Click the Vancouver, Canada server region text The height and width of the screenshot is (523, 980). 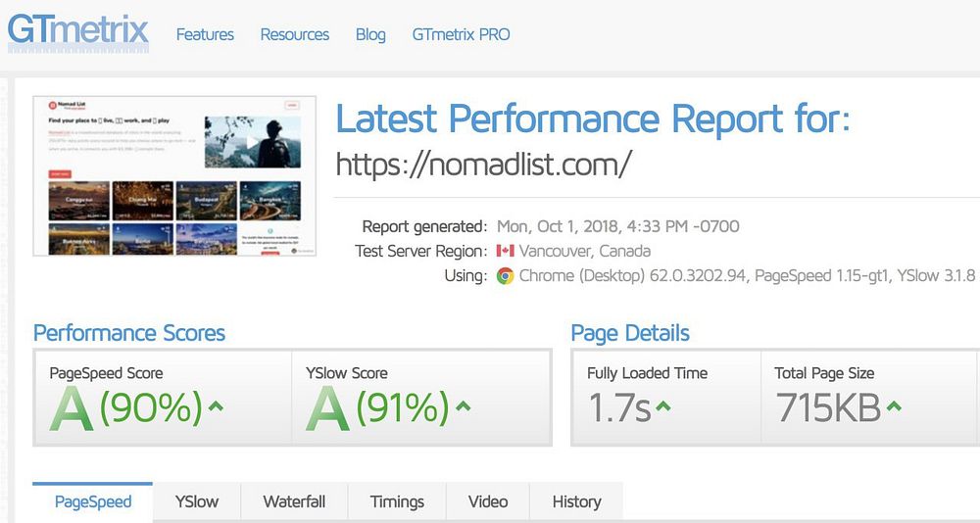(x=585, y=251)
